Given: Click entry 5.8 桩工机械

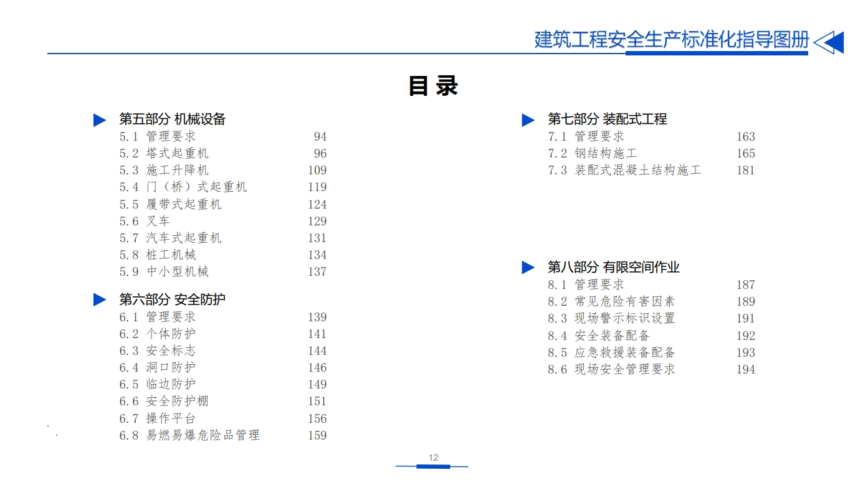Looking at the screenshot, I should tap(158, 255).
